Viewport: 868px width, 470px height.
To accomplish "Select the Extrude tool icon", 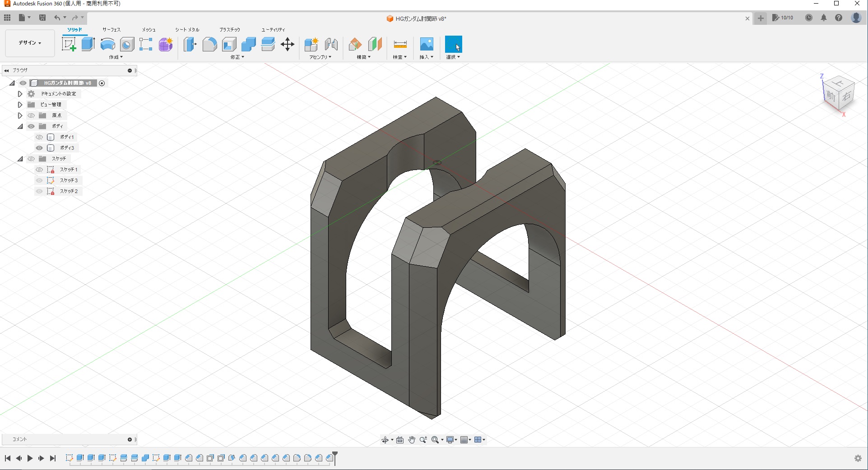I will click(x=88, y=44).
